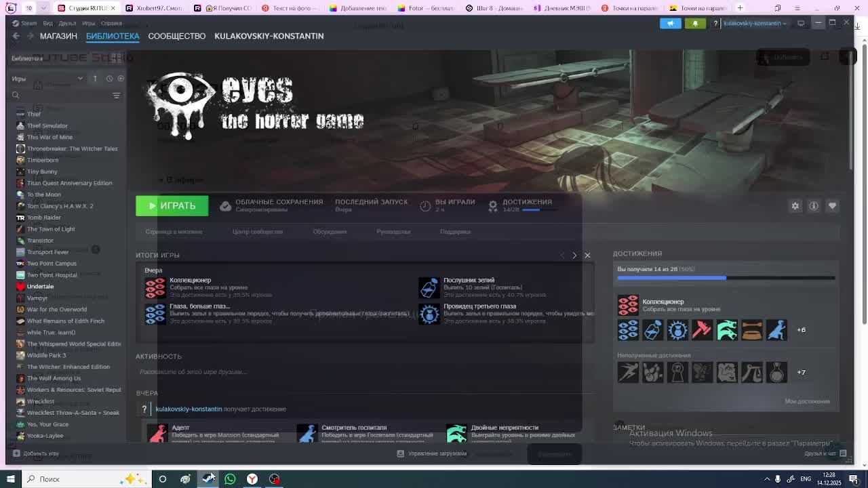The image size is (868, 488).
Task: Open library advanced filter sliders icon
Action: pos(117,95)
